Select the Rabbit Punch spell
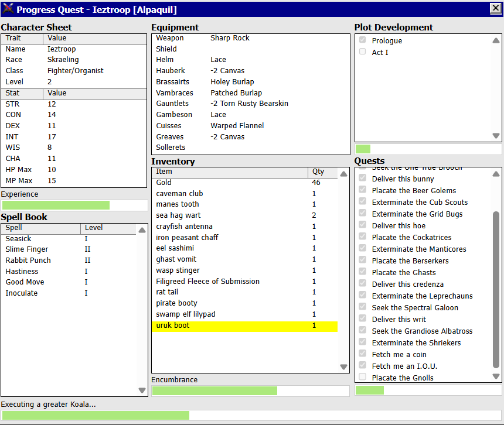504x425 pixels. point(69,261)
